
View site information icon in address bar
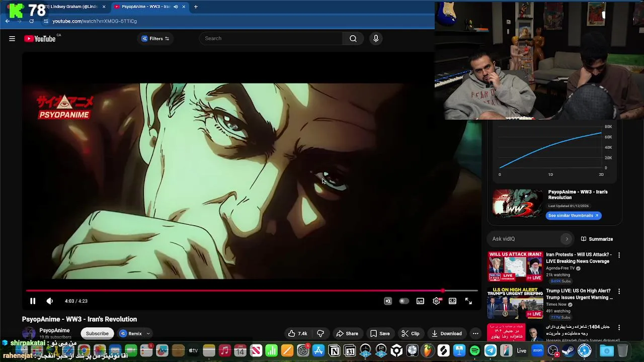coord(46,21)
